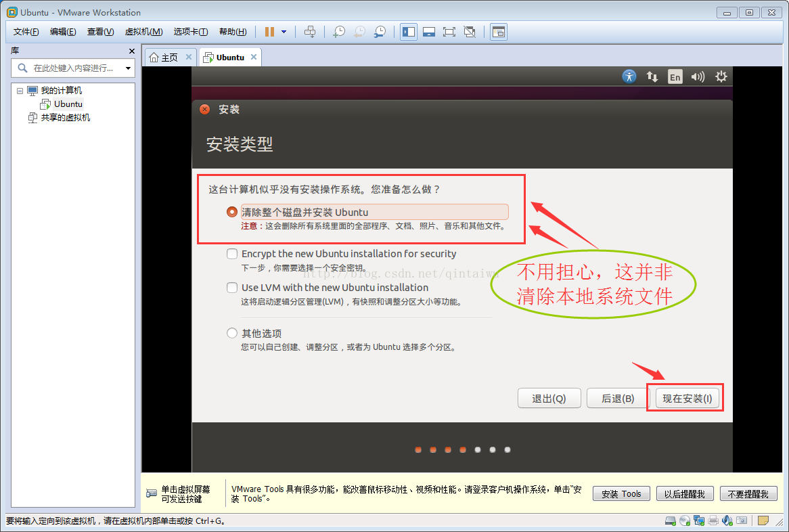Click the 后退(B) button
Viewport: 789px width, 532px height.
(x=617, y=398)
